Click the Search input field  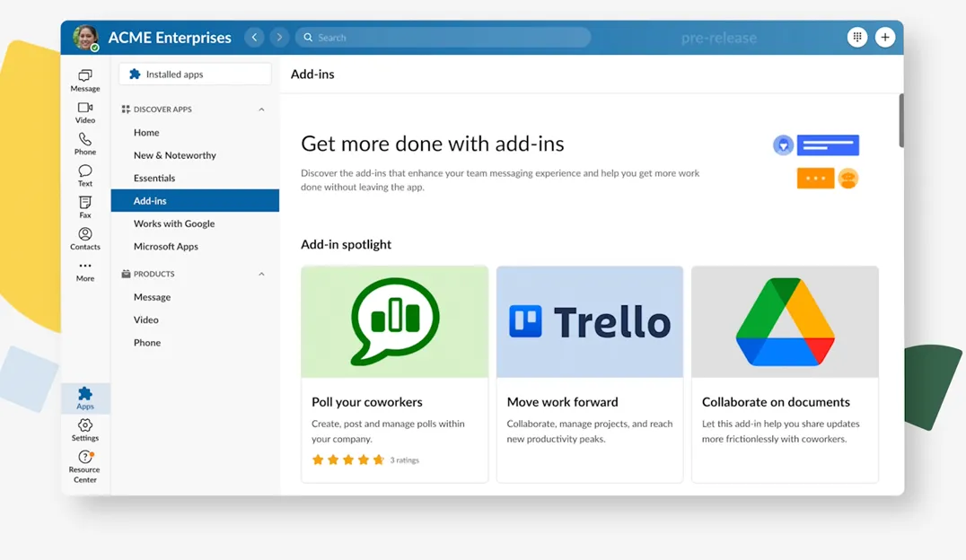443,38
